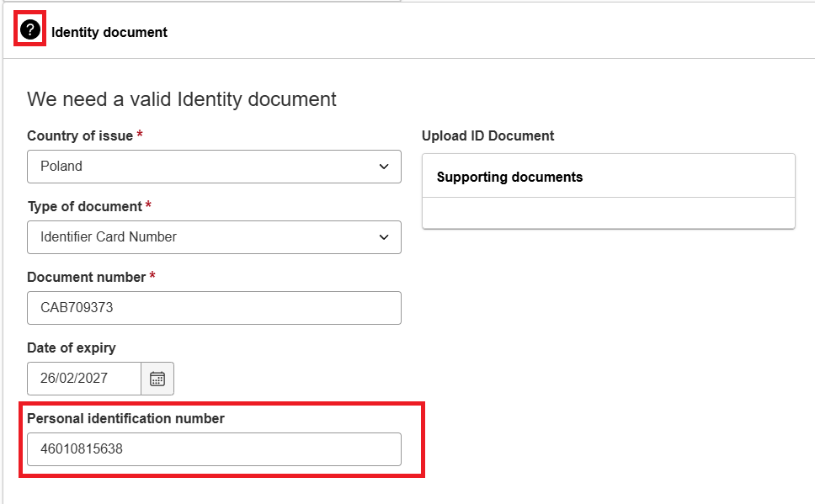Select the Personal identification number input box
The image size is (815, 504).
(214, 449)
